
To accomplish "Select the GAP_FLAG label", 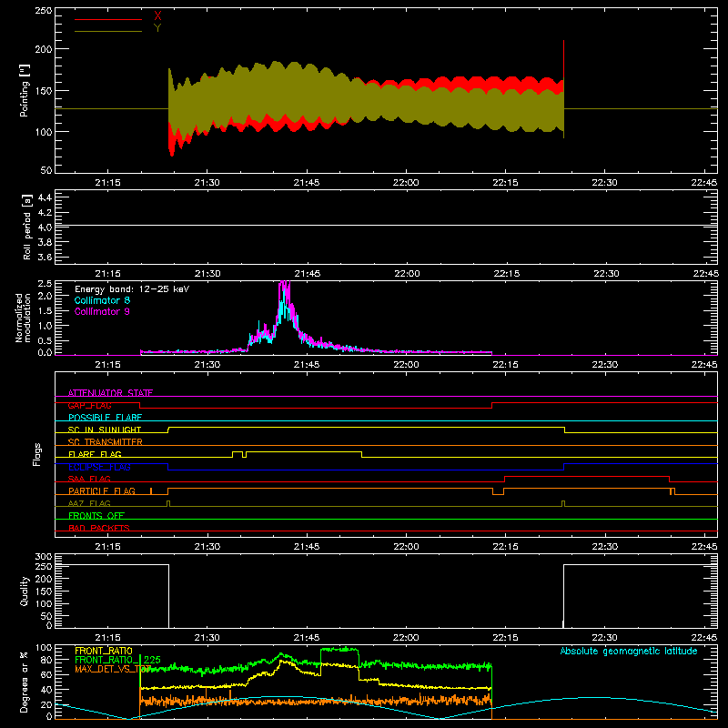I will (89, 405).
